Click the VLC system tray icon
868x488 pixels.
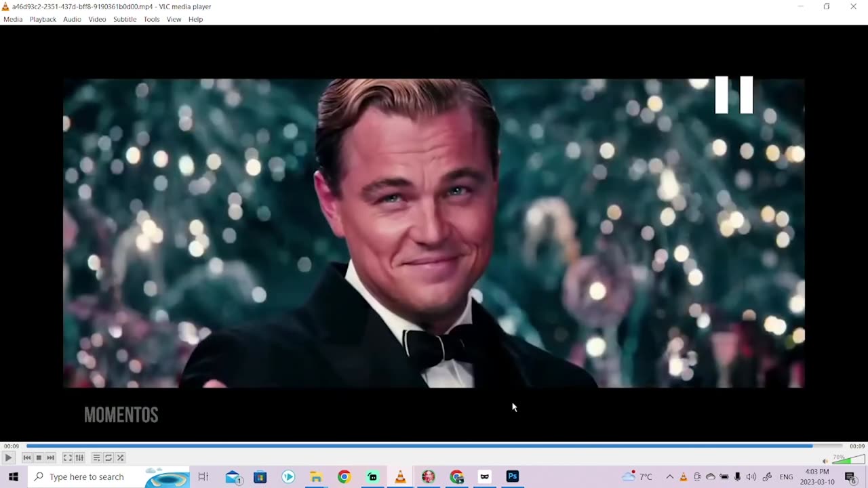[684, 477]
